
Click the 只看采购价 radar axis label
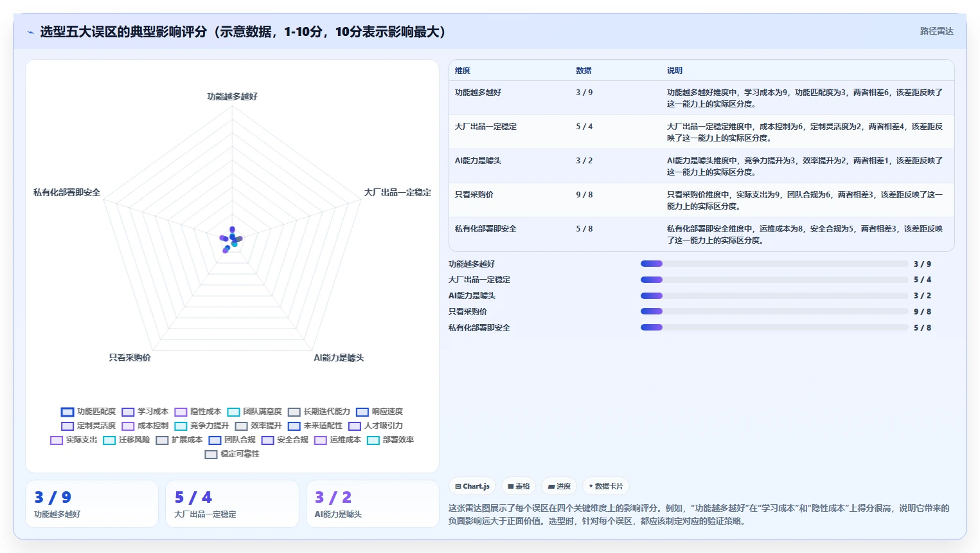(130, 358)
